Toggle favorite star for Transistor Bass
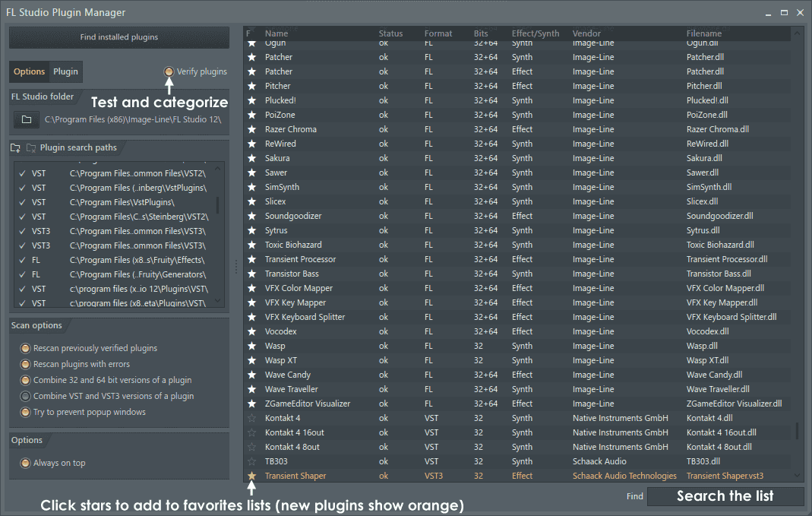Viewport: 812px width, 516px height. 251,274
